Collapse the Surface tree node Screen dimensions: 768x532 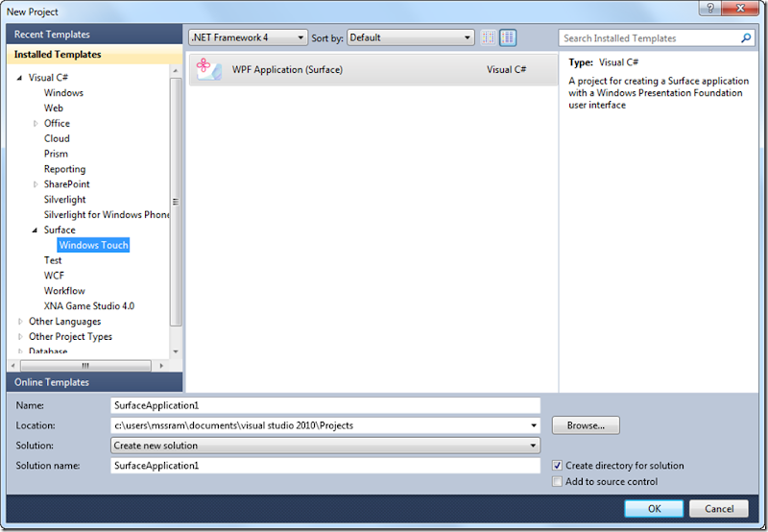35,230
